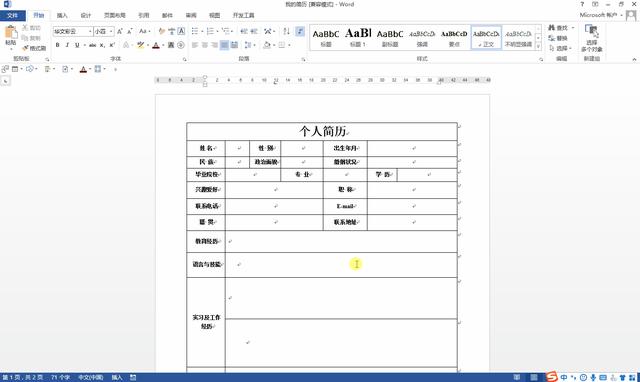
Task: Click the empty cell next to 联系电话
Action: coord(274,207)
